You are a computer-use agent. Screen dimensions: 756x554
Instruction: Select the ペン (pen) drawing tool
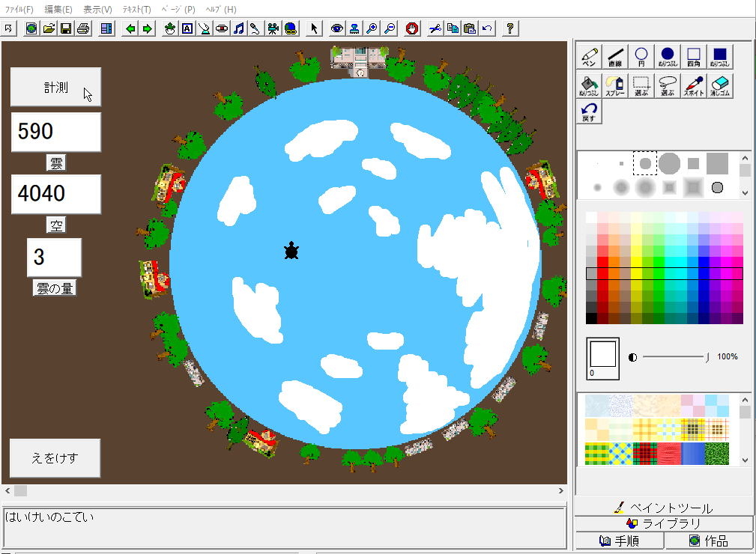point(589,58)
